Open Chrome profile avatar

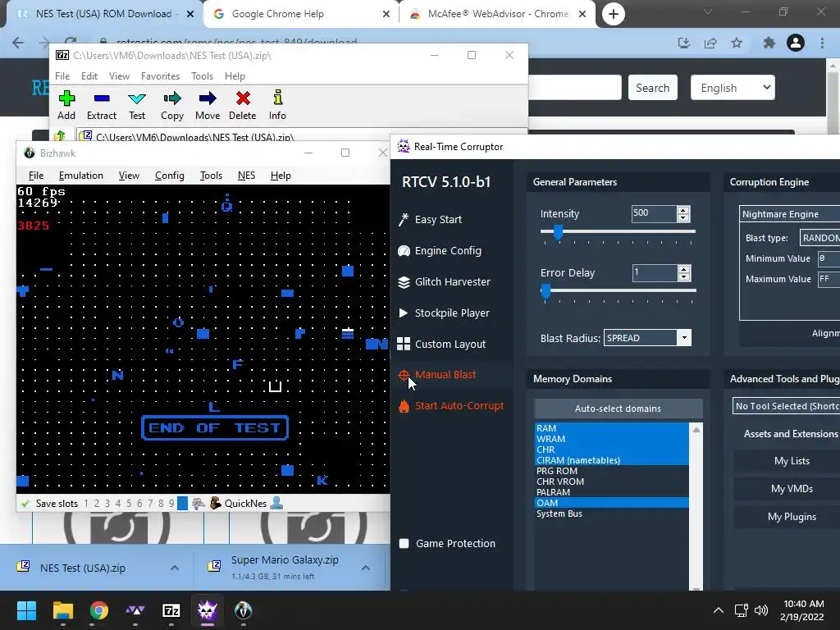(x=796, y=43)
